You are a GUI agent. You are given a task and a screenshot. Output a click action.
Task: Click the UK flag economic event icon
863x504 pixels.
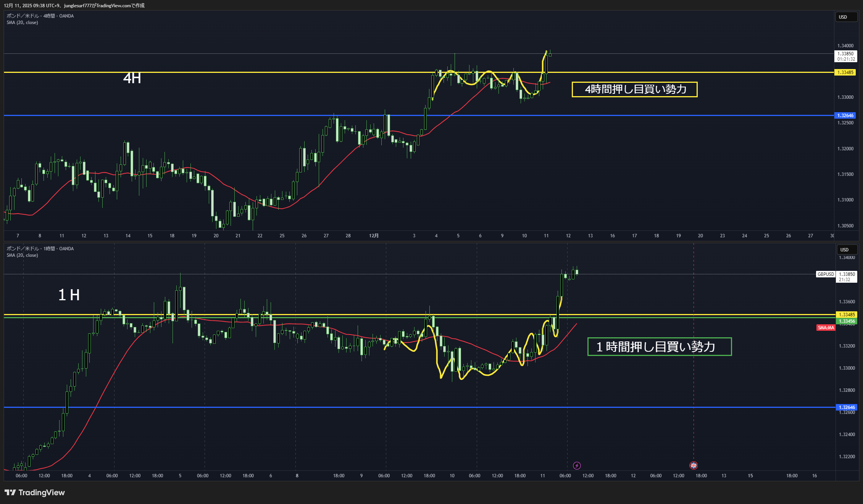[694, 465]
